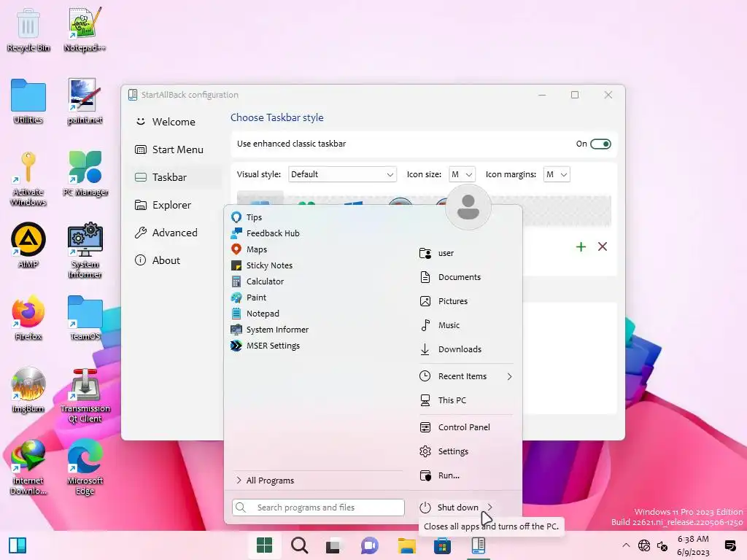
Task: Open Tips from the start menu
Action: click(x=247, y=217)
